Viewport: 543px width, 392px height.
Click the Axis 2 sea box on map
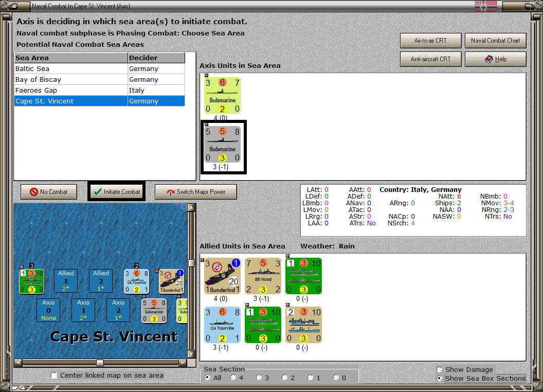pos(118,310)
